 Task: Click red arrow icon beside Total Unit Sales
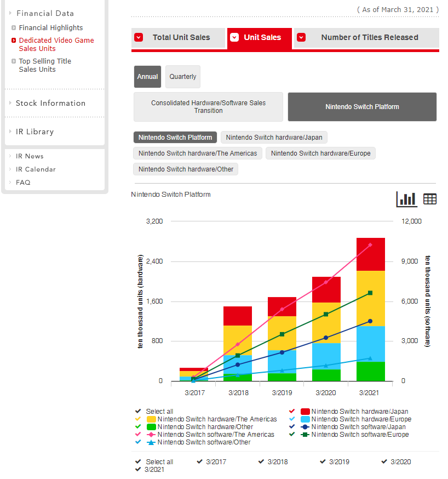click(139, 37)
